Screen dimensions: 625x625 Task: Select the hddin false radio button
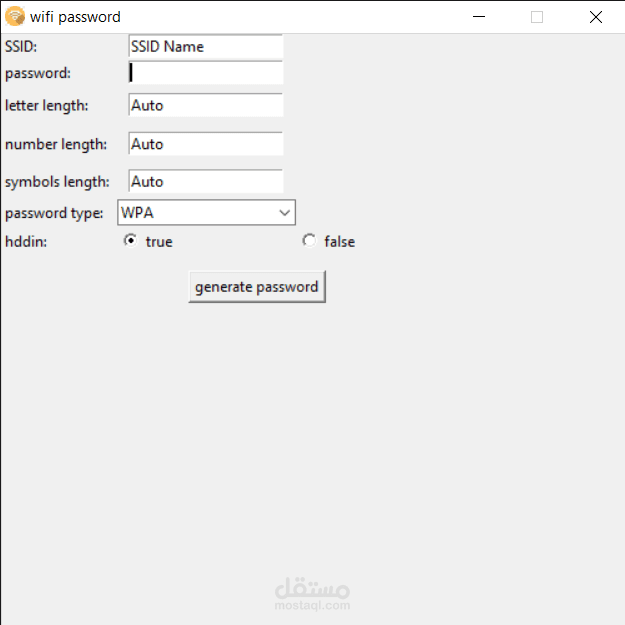coord(309,241)
